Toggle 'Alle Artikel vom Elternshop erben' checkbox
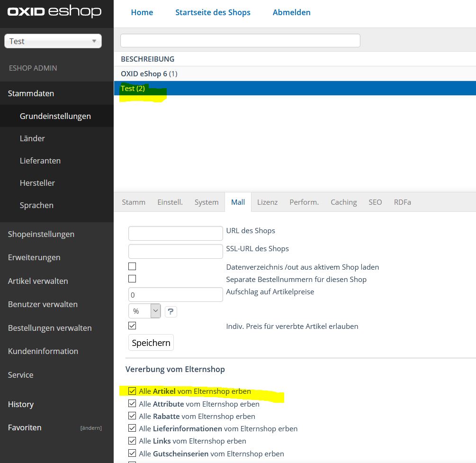The width and height of the screenshot is (476, 463). tap(132, 391)
